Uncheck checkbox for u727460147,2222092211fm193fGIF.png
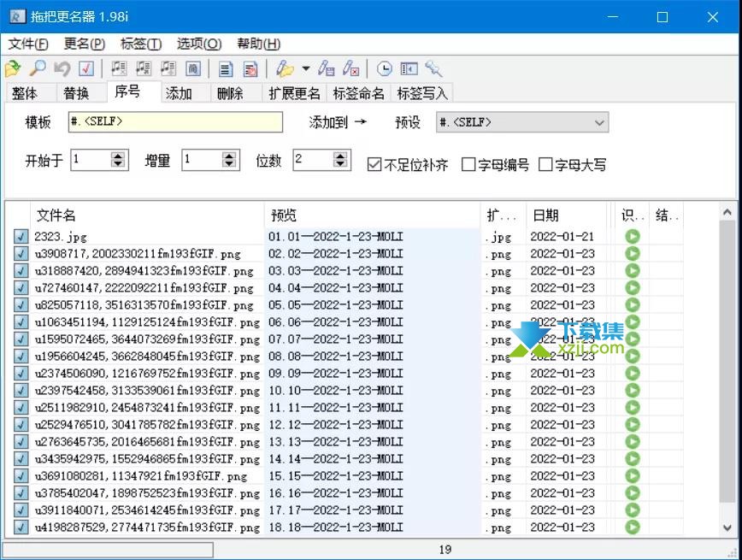The width and height of the screenshot is (742, 560). 21,288
